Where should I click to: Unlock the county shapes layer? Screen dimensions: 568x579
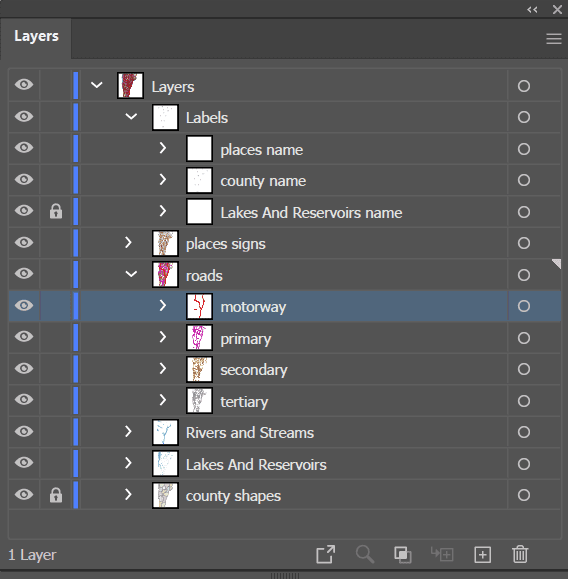pos(56,495)
